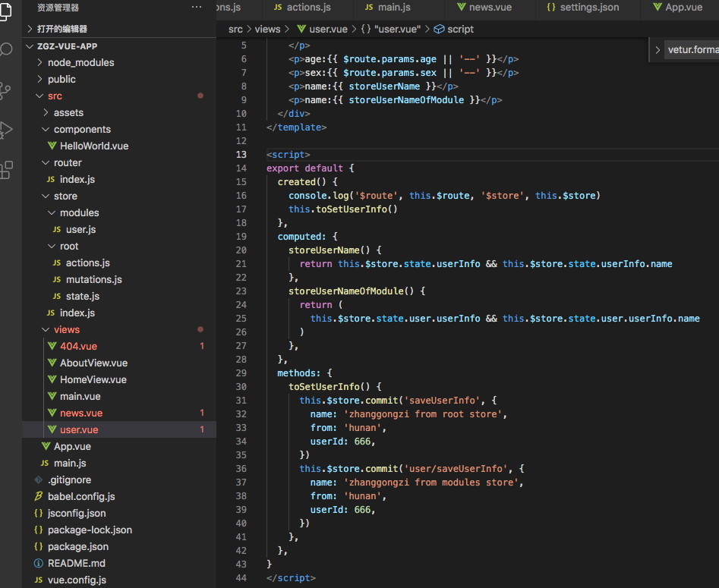This screenshot has width=719, height=588.
Task: Switch to the settings.json tab
Action: [589, 8]
